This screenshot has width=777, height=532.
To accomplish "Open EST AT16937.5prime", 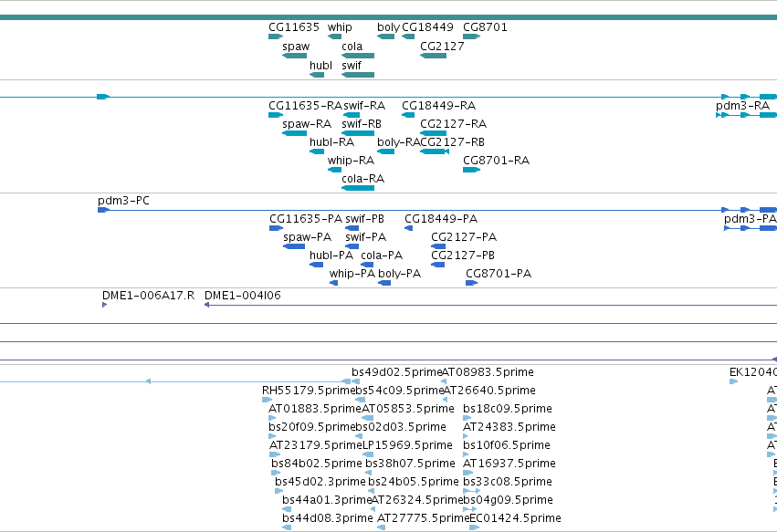I will (x=467, y=474).
